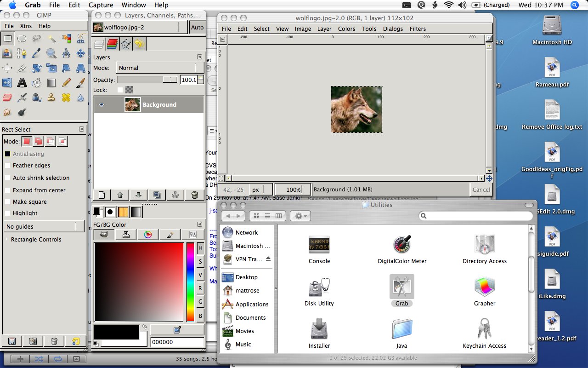The image size is (588, 368).
Task: Open the Colors menu in image window
Action: pos(346,29)
